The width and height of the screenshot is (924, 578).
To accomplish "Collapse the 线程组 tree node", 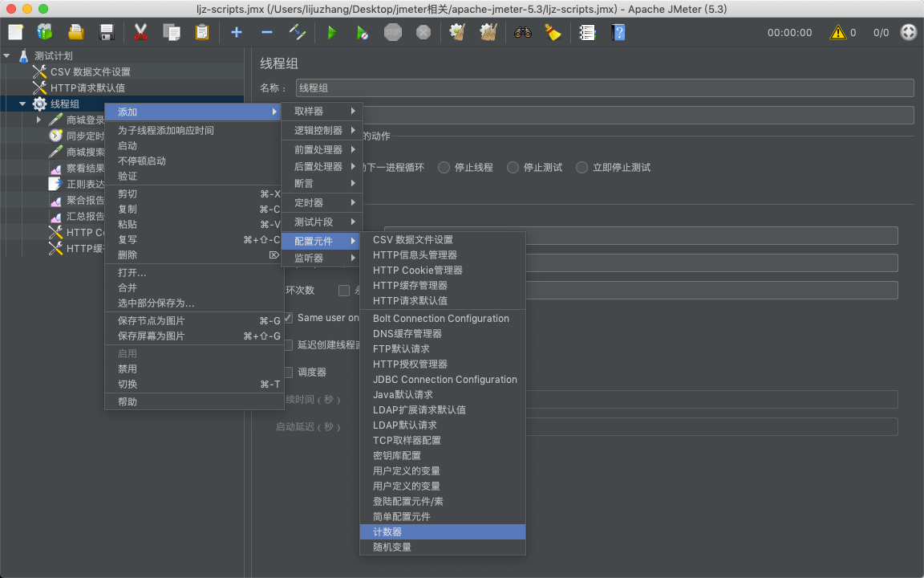I will click(x=22, y=104).
